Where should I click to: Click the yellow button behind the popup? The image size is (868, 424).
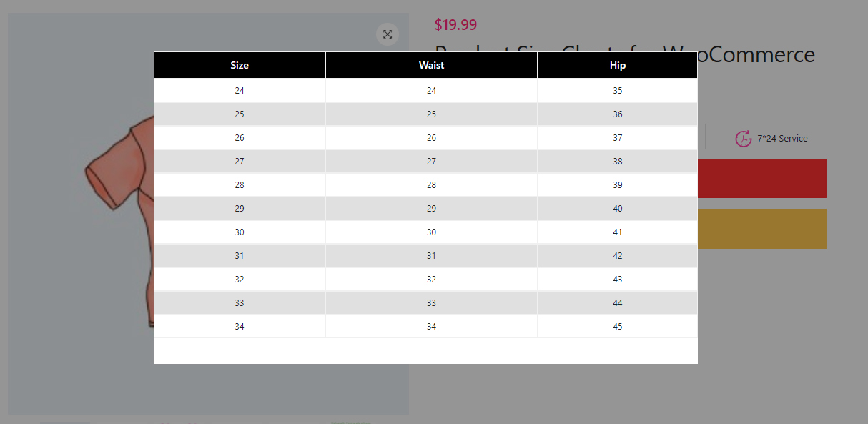pos(762,229)
